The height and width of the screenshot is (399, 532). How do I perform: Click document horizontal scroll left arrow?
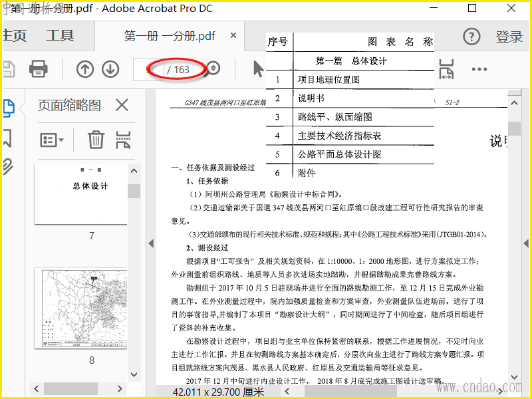tap(287, 392)
